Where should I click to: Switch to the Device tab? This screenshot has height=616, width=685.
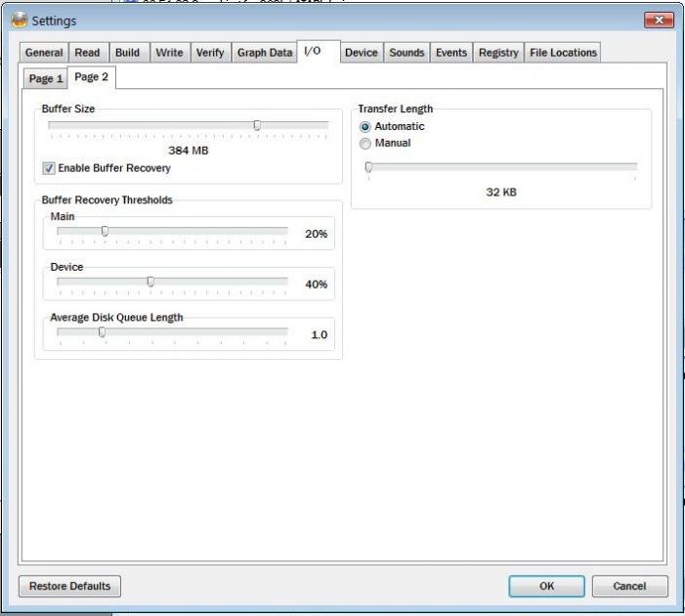pyautogui.click(x=362, y=53)
